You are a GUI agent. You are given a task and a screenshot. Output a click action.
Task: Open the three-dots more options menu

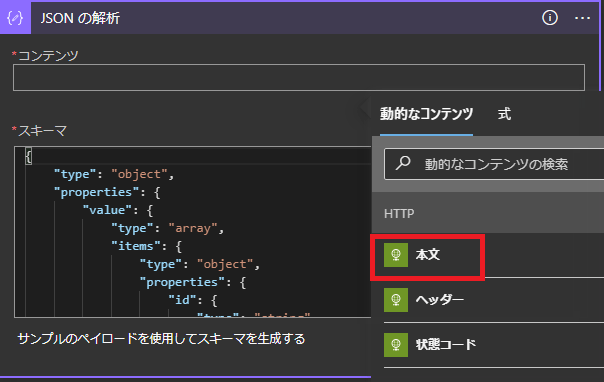pos(582,18)
